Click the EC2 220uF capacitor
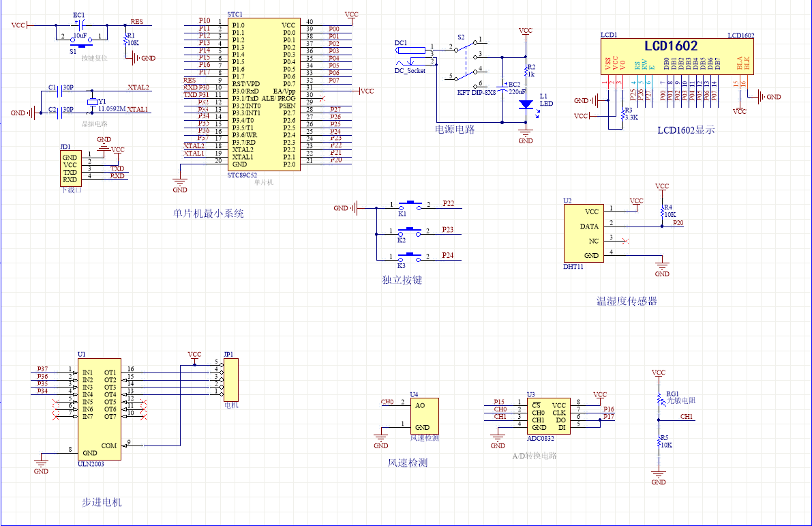Viewport: 812px width, 526px height. pyautogui.click(x=502, y=89)
